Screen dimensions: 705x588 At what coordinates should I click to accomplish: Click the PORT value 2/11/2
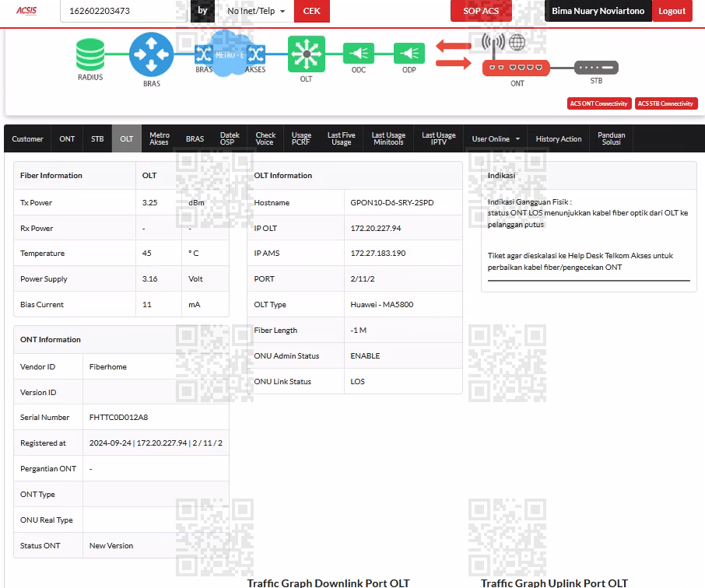363,278
